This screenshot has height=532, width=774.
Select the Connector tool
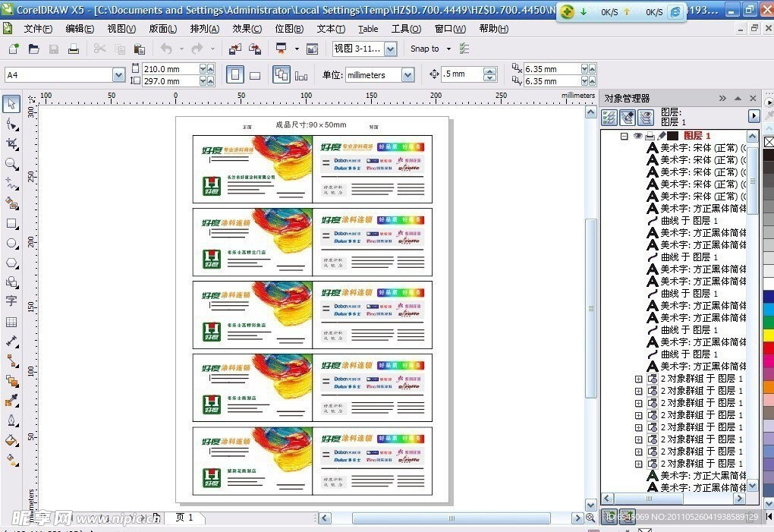tap(12, 361)
